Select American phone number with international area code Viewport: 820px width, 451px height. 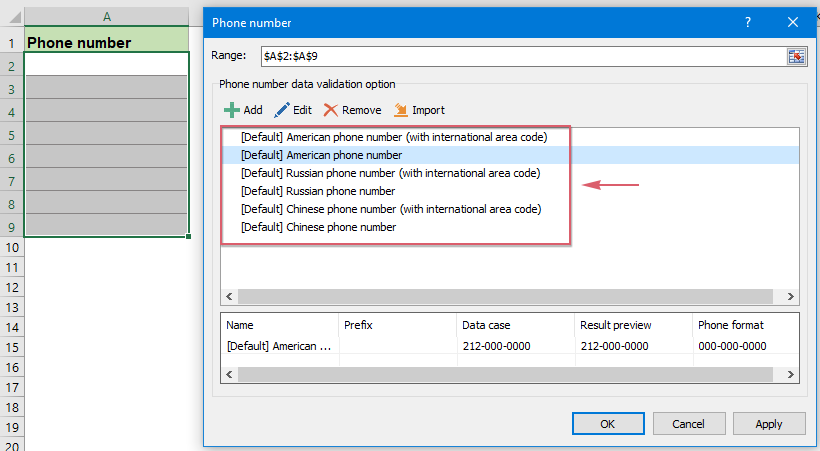coord(393,137)
